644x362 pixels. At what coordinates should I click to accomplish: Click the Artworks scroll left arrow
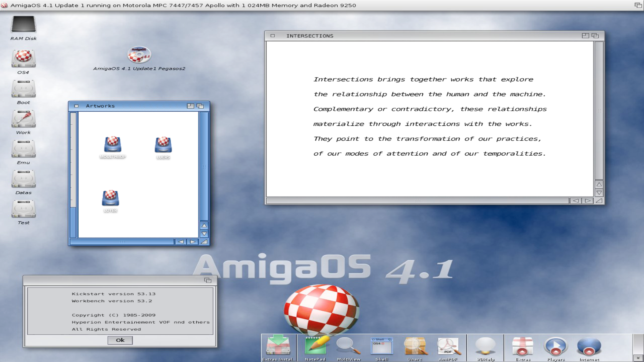pos(181,242)
